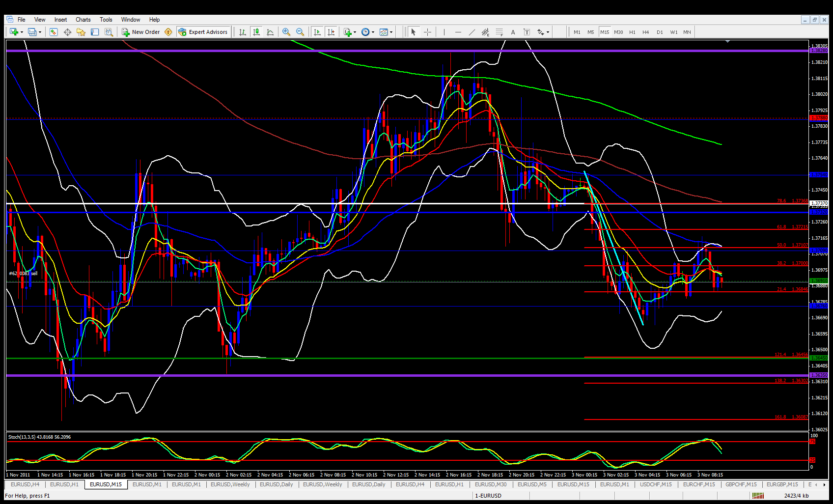The width and height of the screenshot is (833, 504).
Task: Show the Market Watch panel
Action: pyautogui.click(x=54, y=32)
